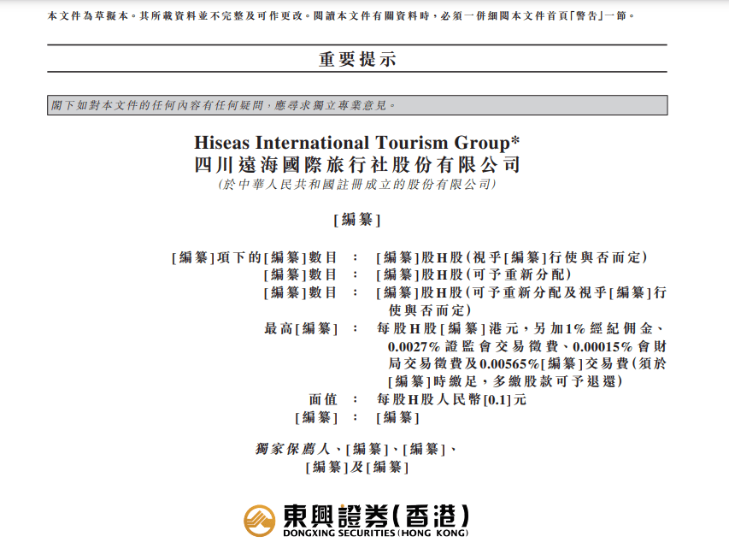Click the value 每股H股人民幣[0.1]元
729x560 pixels.
451,399
